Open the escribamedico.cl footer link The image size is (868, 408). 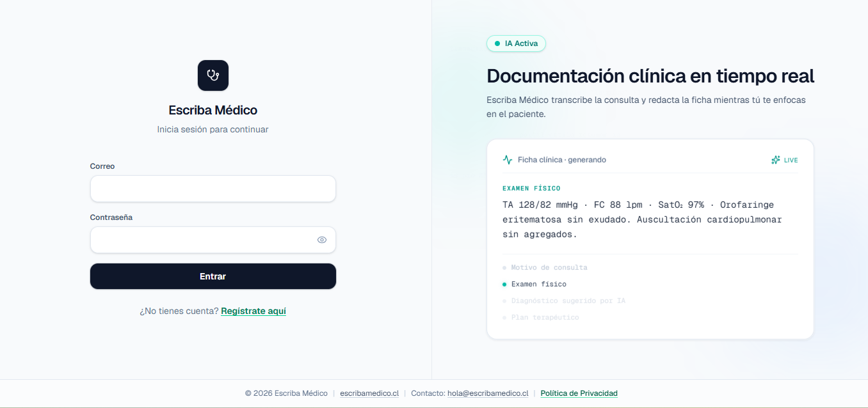click(x=369, y=393)
